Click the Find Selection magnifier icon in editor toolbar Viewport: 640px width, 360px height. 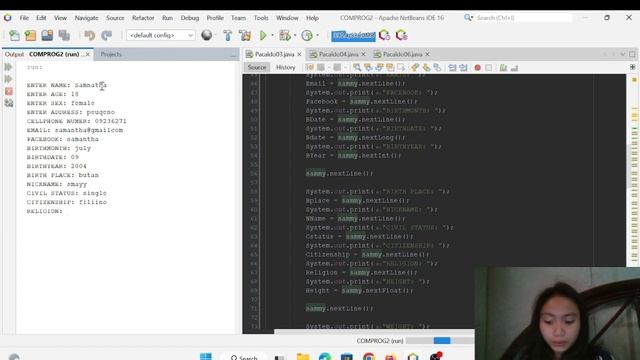tap(357, 67)
